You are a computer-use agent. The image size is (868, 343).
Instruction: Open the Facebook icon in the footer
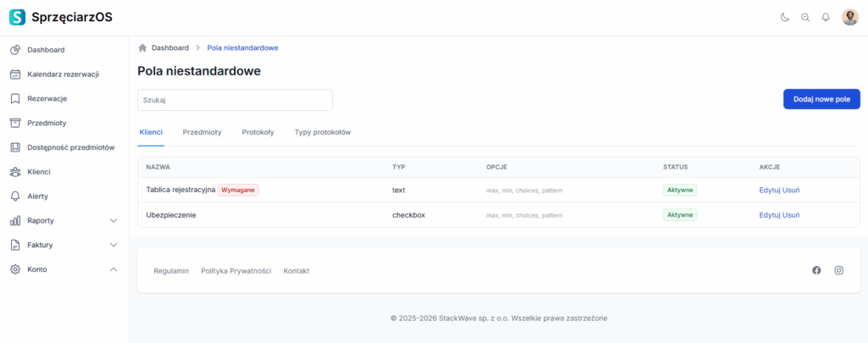(x=816, y=270)
